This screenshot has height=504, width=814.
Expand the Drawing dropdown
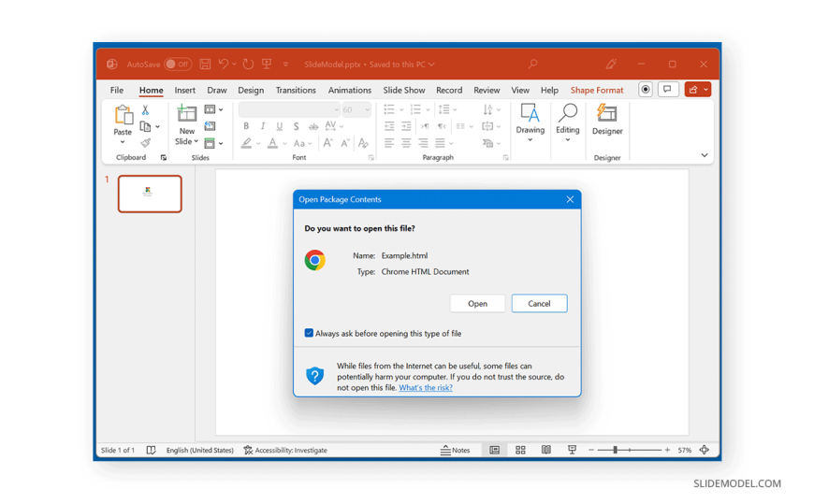tap(530, 140)
